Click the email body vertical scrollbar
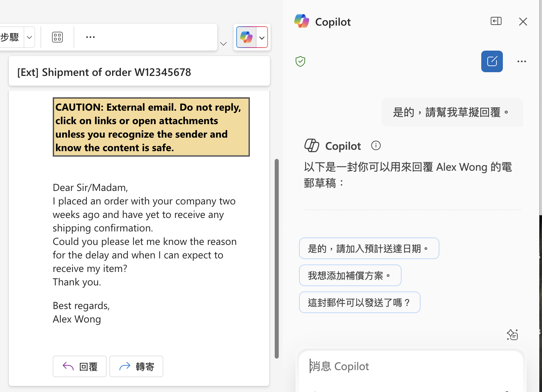The height and width of the screenshot is (392, 542). coord(277,258)
